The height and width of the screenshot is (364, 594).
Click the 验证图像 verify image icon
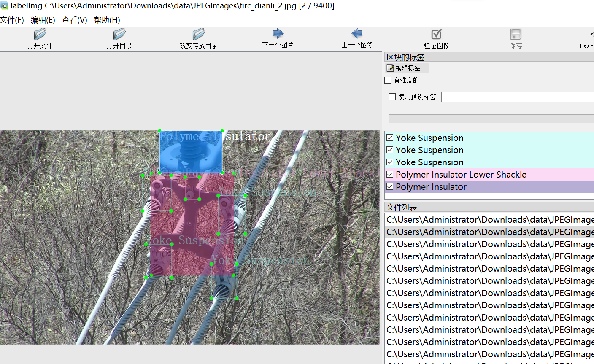(x=437, y=34)
